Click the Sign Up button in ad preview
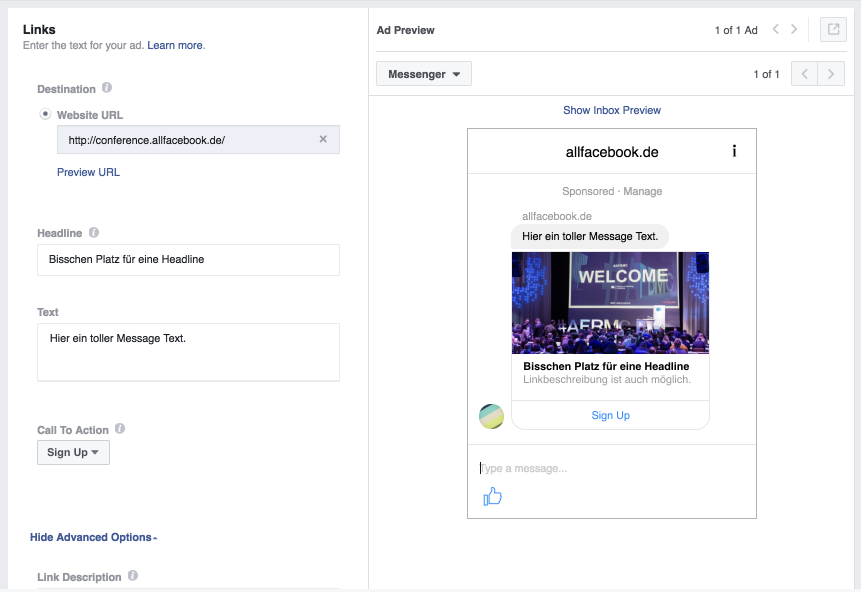Image resolution: width=861 pixels, height=592 pixels. click(611, 416)
